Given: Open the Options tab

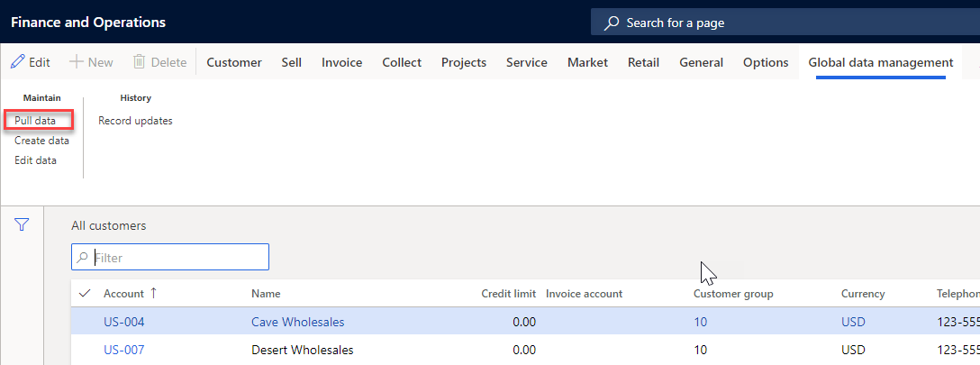Looking at the screenshot, I should pyautogui.click(x=766, y=62).
